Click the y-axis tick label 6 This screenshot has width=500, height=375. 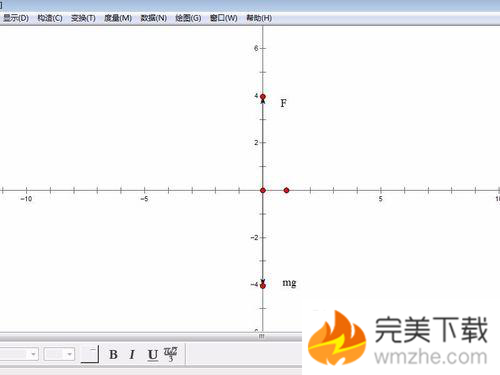click(x=256, y=48)
